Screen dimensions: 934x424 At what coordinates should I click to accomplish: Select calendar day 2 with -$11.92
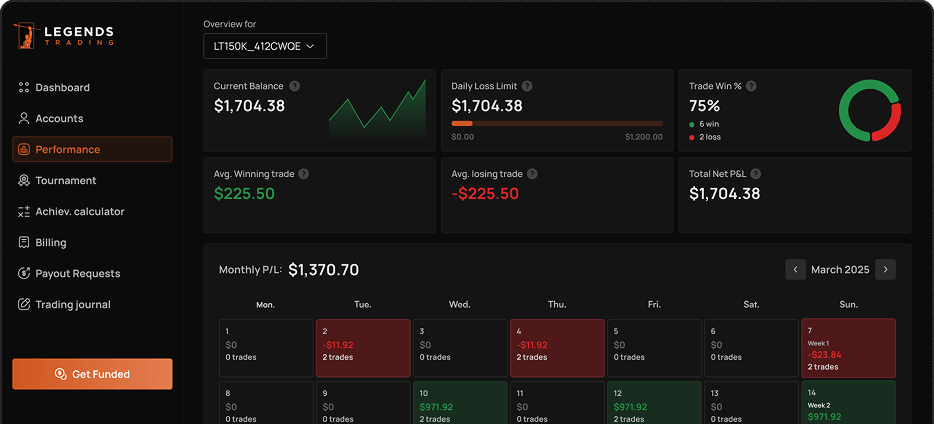tap(363, 348)
